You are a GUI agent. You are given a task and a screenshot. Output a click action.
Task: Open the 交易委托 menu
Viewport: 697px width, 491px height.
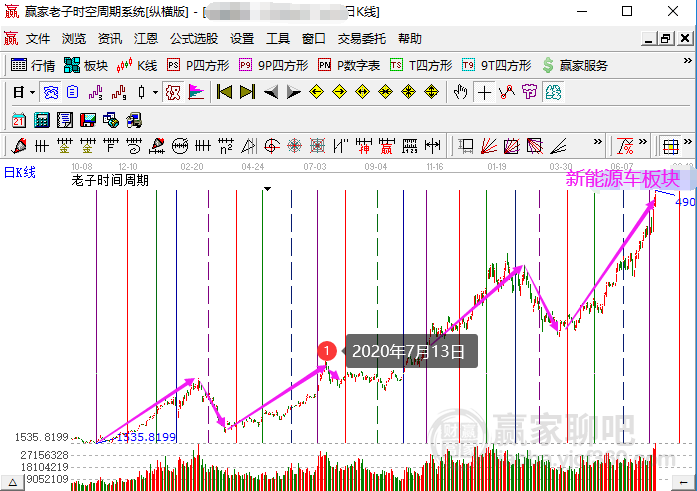pyautogui.click(x=361, y=39)
